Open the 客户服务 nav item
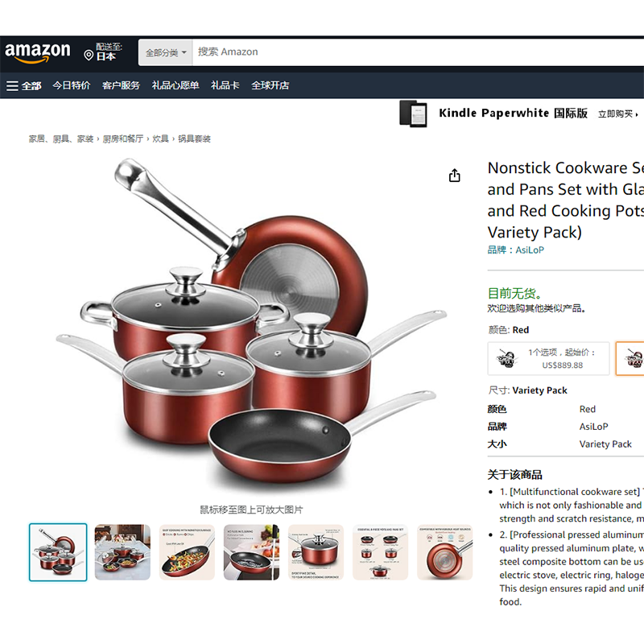This screenshot has width=644, height=644. click(x=122, y=85)
